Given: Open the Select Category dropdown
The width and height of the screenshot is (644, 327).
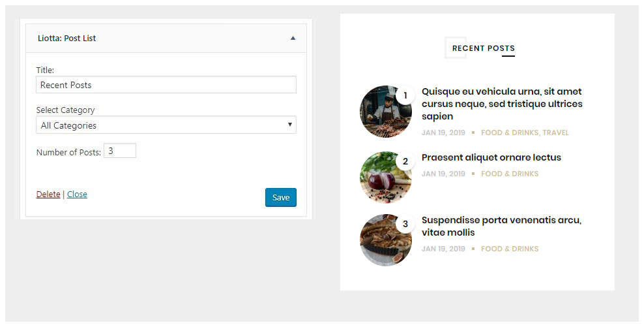Looking at the screenshot, I should coord(166,125).
